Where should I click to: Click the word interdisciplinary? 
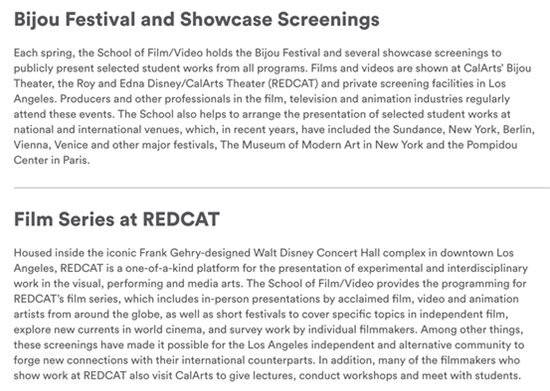487,268
